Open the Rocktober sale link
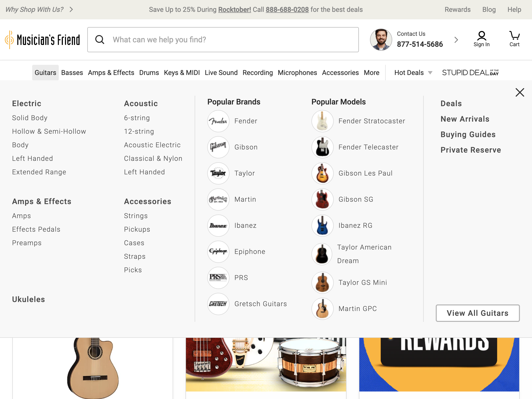This screenshot has width=532, height=399. 234,9
